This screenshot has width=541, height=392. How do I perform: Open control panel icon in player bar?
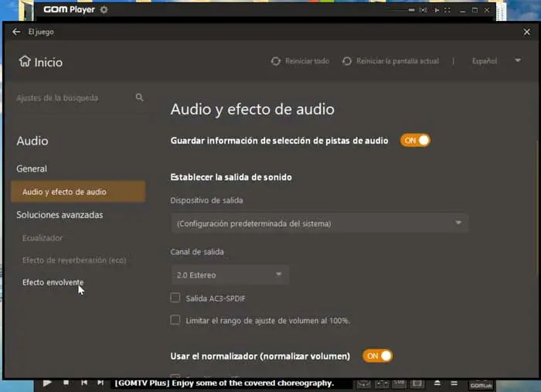(382, 383)
